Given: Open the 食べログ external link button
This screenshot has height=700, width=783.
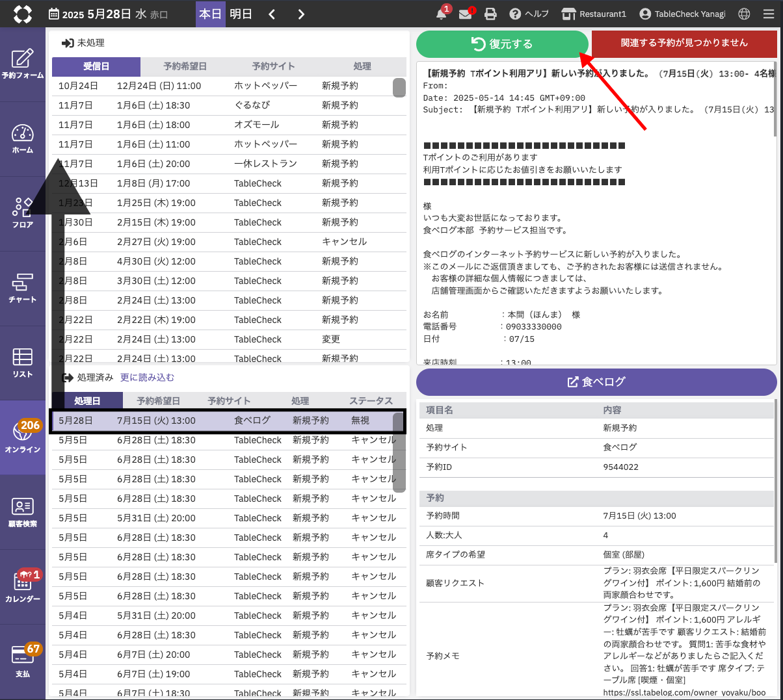Looking at the screenshot, I should coord(596,382).
